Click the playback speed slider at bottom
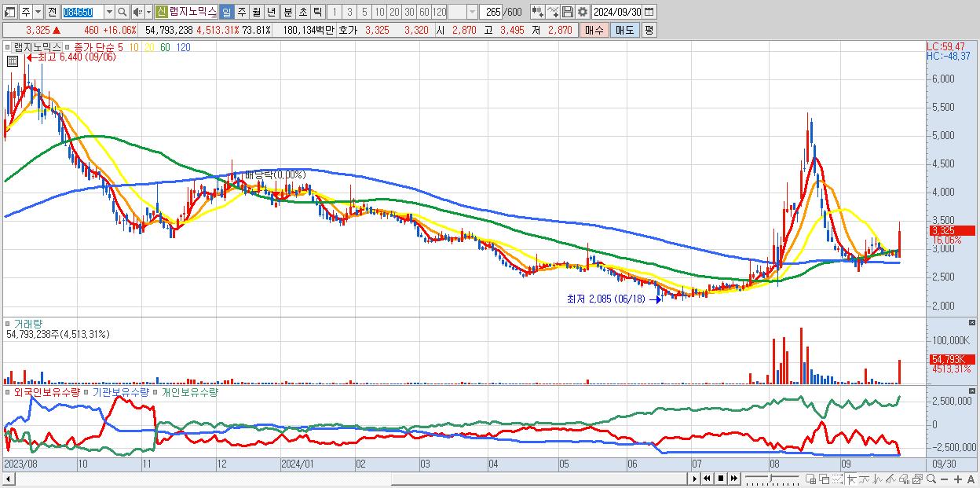This screenshot has width=980, height=488. click(771, 479)
